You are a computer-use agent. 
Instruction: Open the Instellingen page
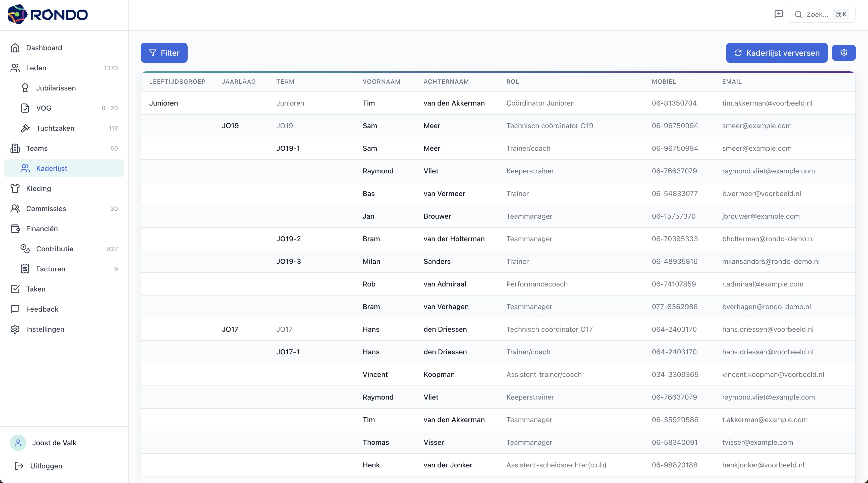click(x=45, y=329)
